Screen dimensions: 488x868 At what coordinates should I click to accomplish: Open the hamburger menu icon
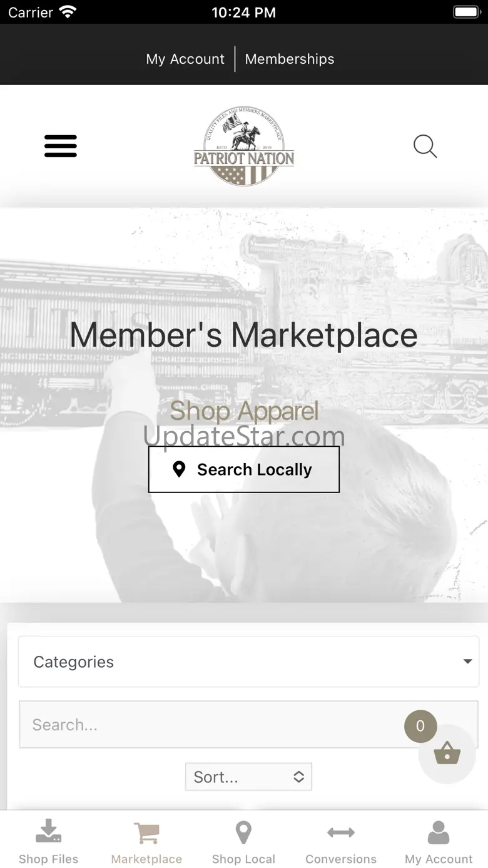[61, 146]
